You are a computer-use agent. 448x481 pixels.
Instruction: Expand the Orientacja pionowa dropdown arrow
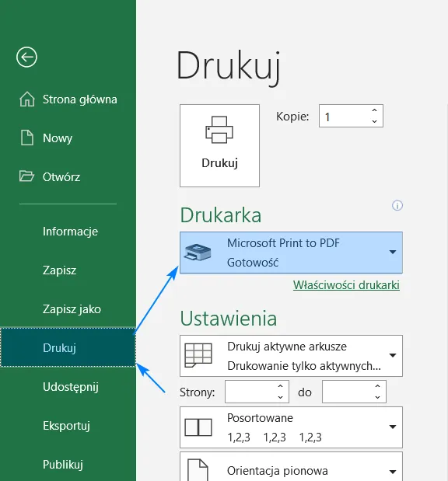pyautogui.click(x=393, y=472)
